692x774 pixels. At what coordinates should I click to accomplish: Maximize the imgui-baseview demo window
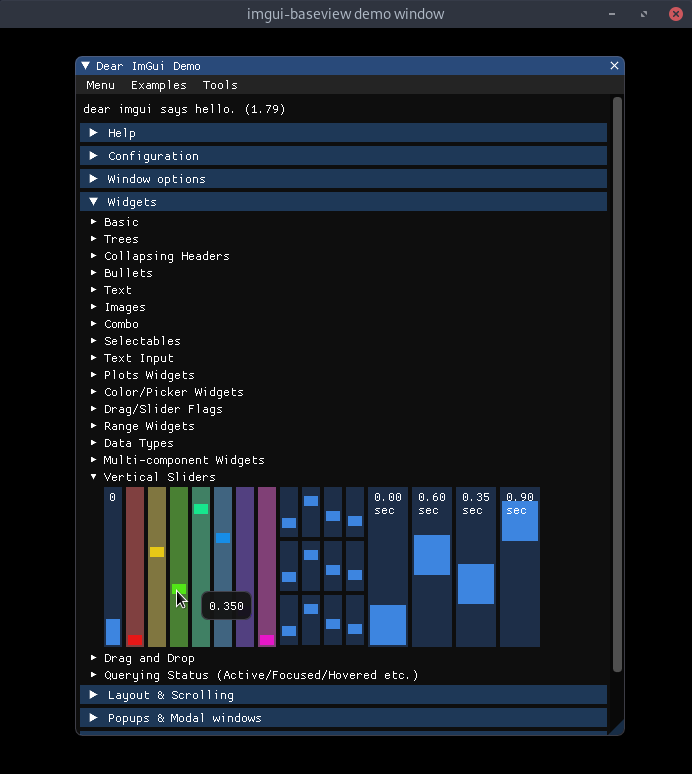click(644, 14)
